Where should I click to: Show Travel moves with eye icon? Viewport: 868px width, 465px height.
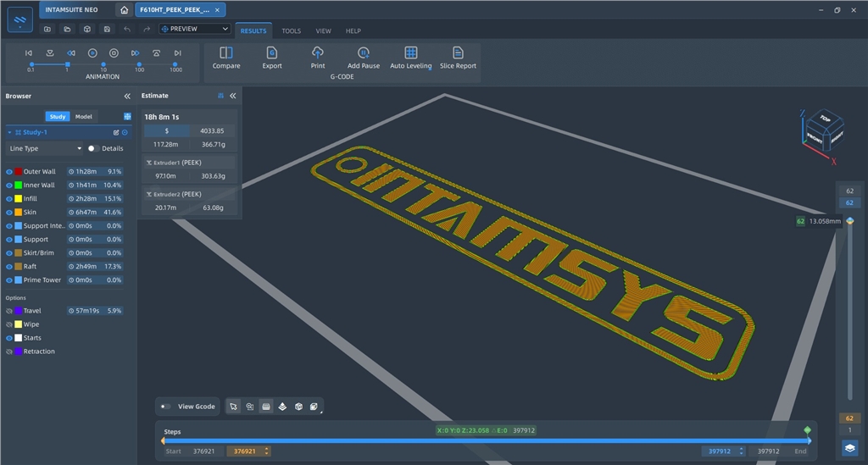tap(9, 311)
